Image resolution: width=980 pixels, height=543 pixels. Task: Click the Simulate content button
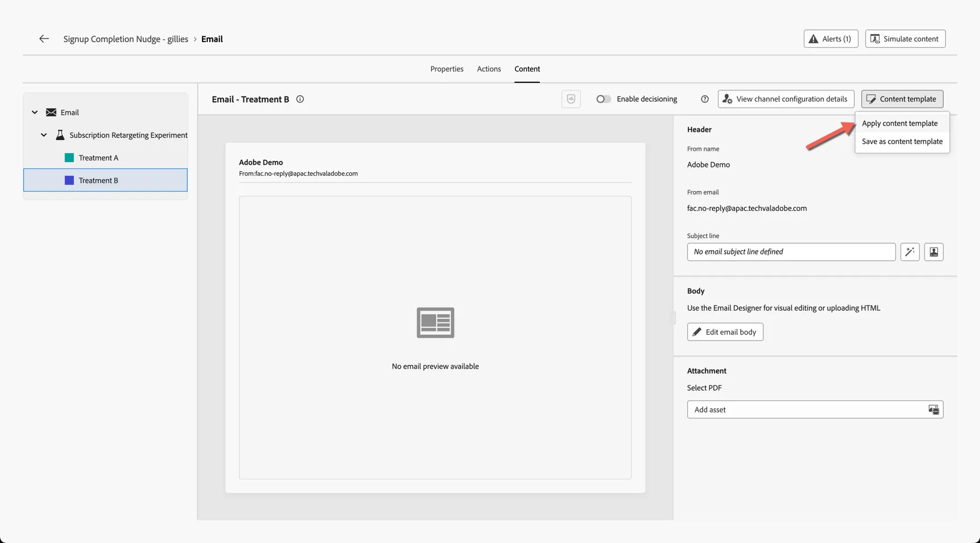click(905, 39)
